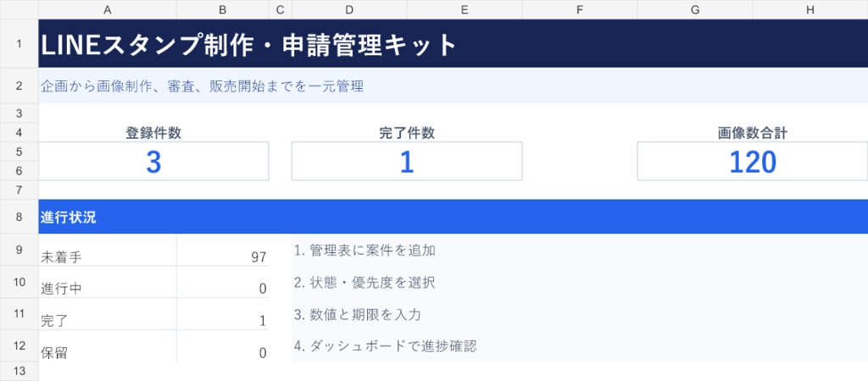
Task: Select row 1 header
Action: point(19,44)
